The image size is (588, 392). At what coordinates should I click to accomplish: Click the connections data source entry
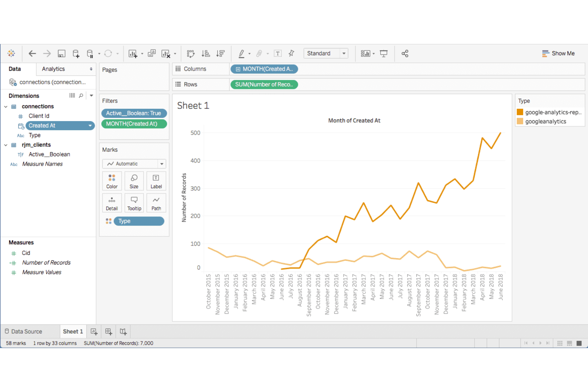(48, 82)
